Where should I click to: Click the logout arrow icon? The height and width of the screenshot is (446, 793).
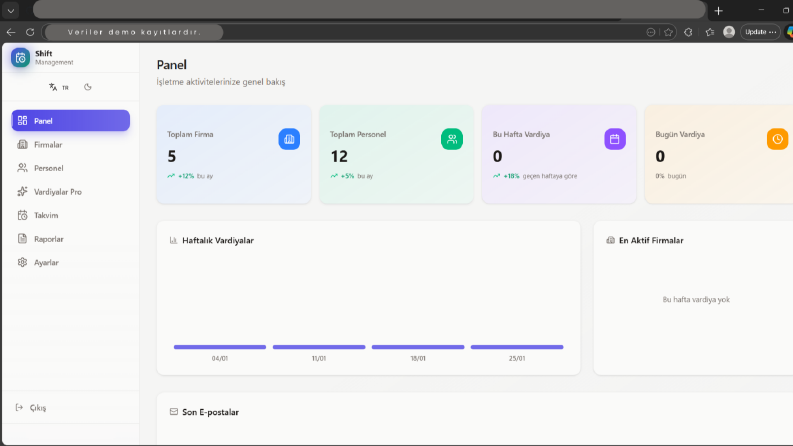point(19,407)
